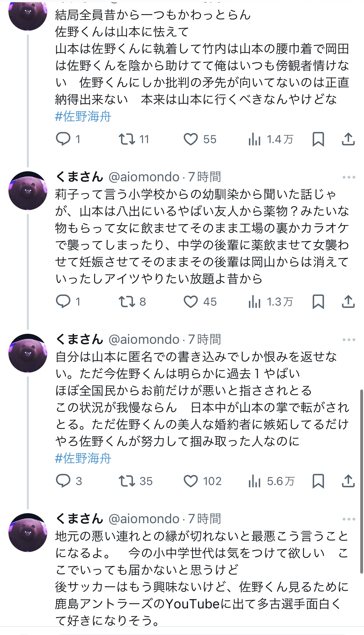This screenshot has height=635, width=364.
Task: Like the tweet with 55 likes
Action: 190,139
